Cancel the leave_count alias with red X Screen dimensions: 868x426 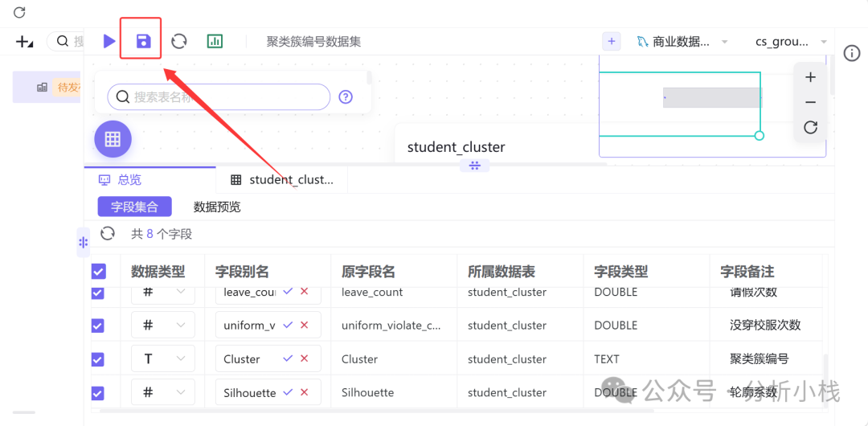(x=304, y=292)
